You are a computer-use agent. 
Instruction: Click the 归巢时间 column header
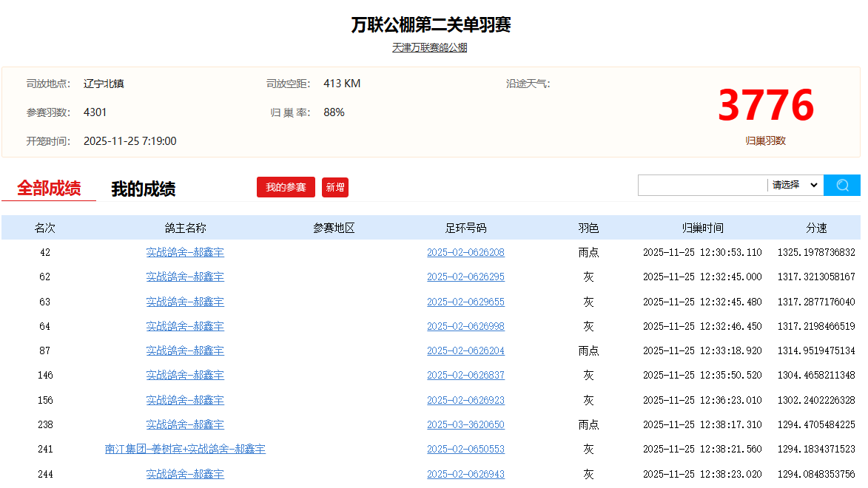tap(702, 228)
